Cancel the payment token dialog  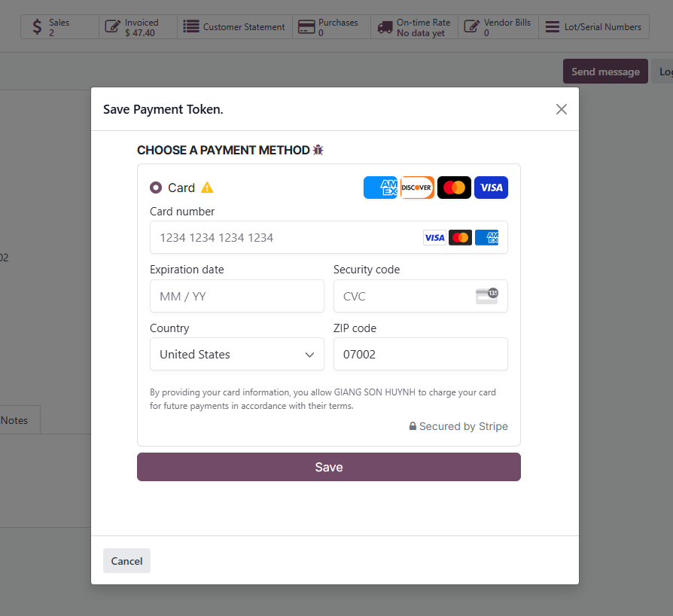126,560
